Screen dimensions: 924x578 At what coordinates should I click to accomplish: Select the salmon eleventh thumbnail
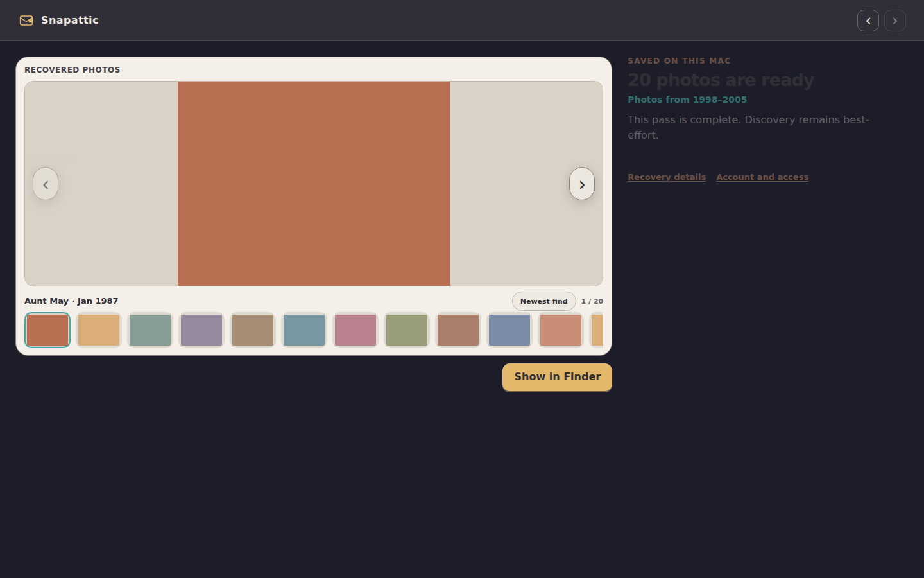click(x=561, y=330)
